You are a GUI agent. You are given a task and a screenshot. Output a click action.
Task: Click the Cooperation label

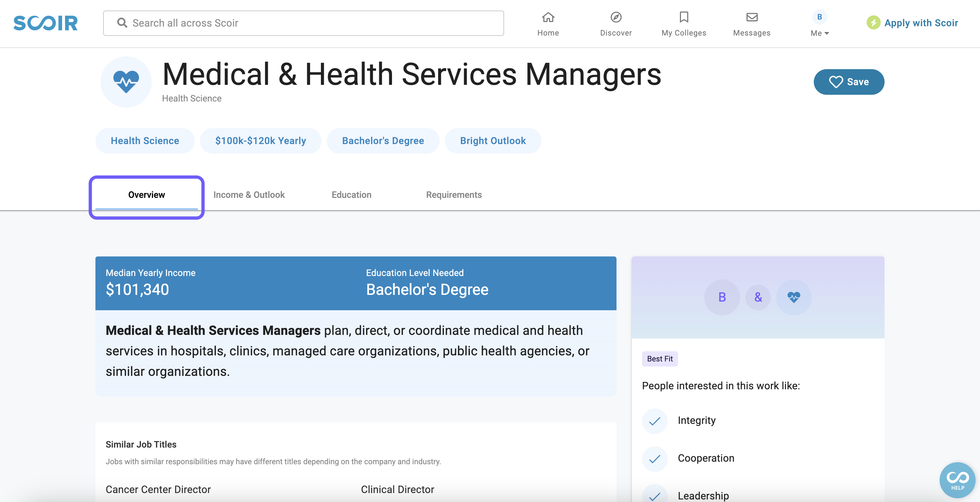[706, 458]
